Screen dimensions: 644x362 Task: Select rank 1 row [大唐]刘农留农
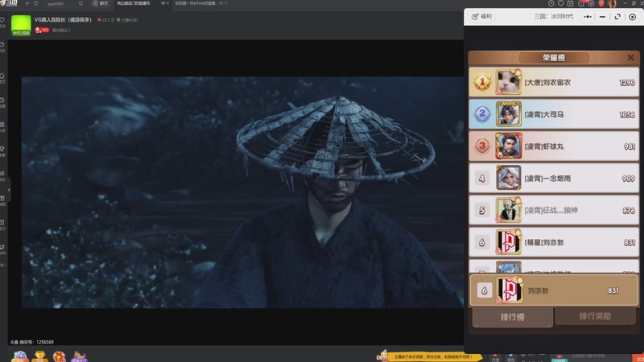click(554, 82)
